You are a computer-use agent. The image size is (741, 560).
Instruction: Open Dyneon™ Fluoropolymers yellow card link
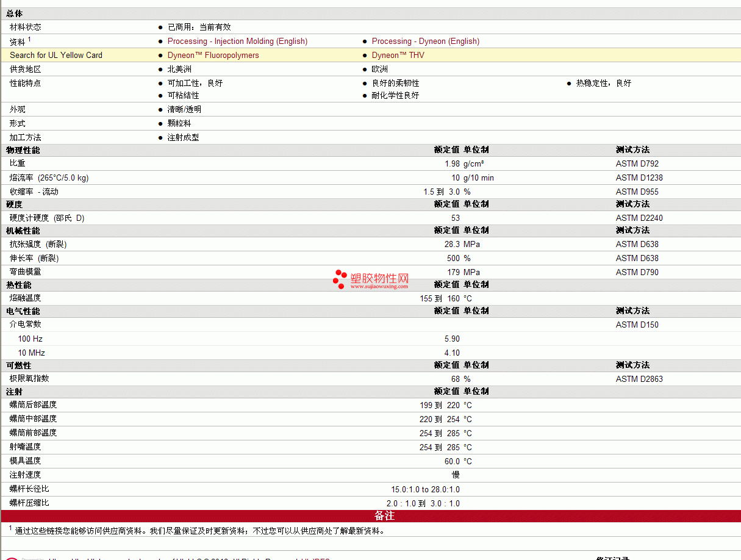[x=213, y=56]
